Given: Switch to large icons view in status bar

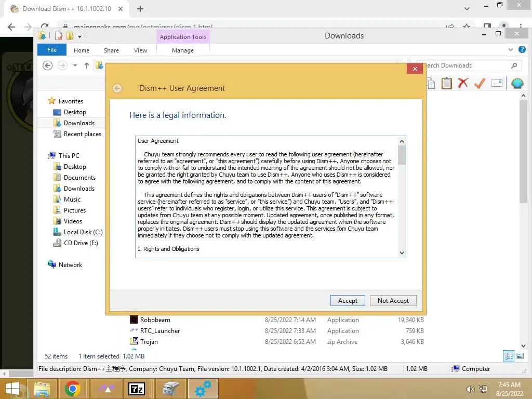Looking at the screenshot, I should (x=520, y=356).
